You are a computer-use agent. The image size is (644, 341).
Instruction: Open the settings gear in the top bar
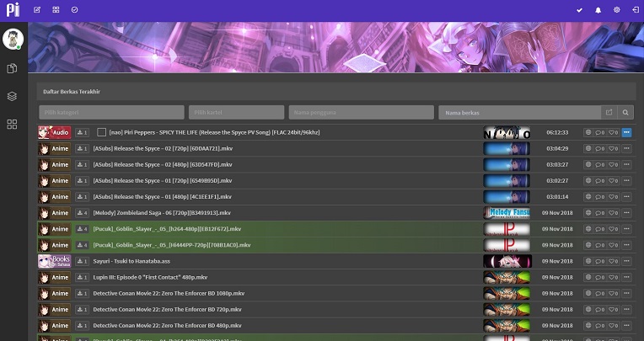(616, 10)
